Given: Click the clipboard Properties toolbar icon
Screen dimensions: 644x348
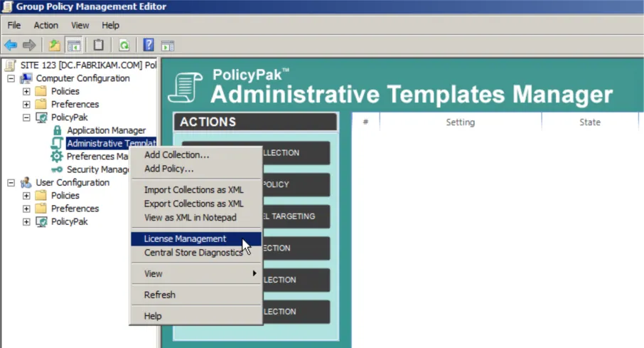Looking at the screenshot, I should pyautogui.click(x=99, y=46).
